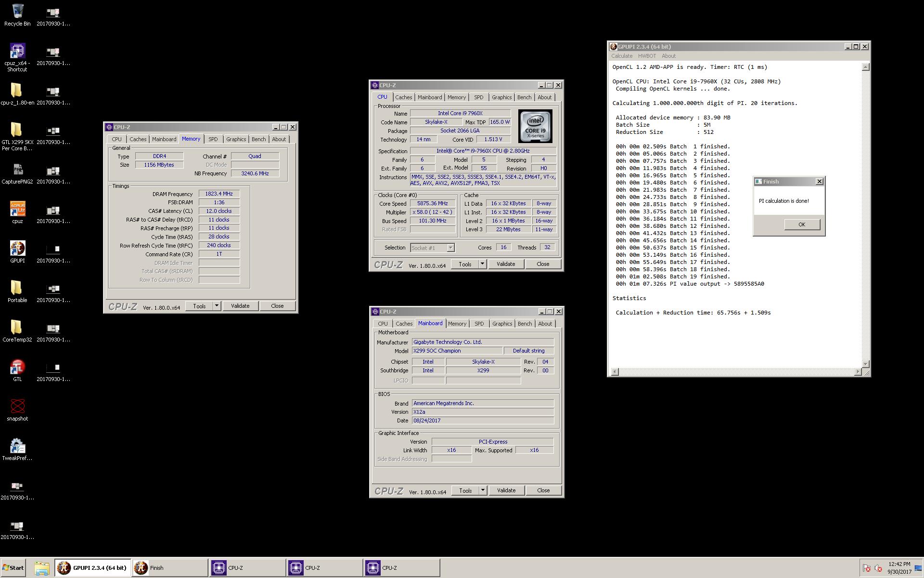This screenshot has width=924, height=578.
Task: Open the Recycle Bin desktop icon
Action: coord(17,15)
